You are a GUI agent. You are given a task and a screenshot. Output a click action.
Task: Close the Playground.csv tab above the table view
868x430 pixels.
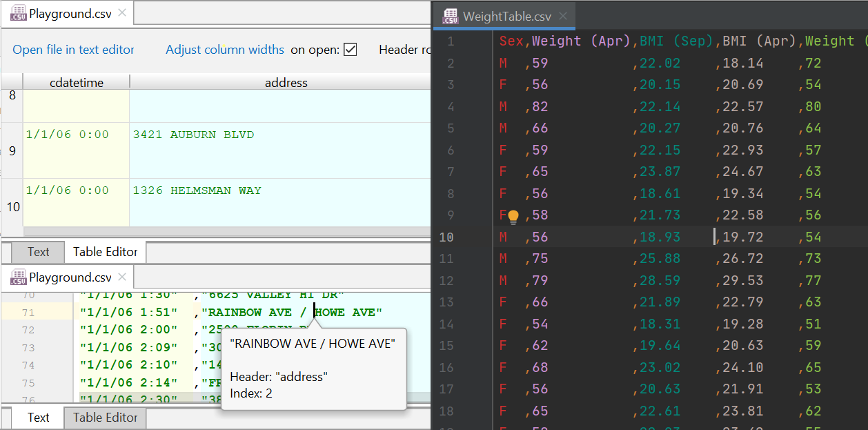click(122, 12)
